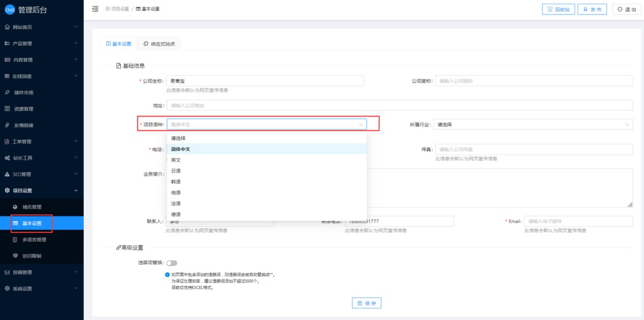Choose 韩语 in the language list

267,181
